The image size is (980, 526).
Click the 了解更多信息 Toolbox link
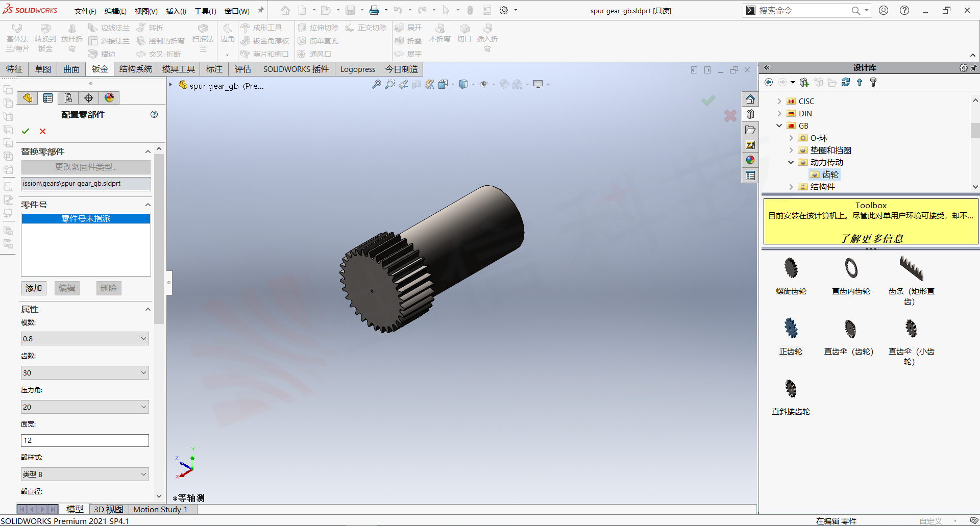click(872, 238)
